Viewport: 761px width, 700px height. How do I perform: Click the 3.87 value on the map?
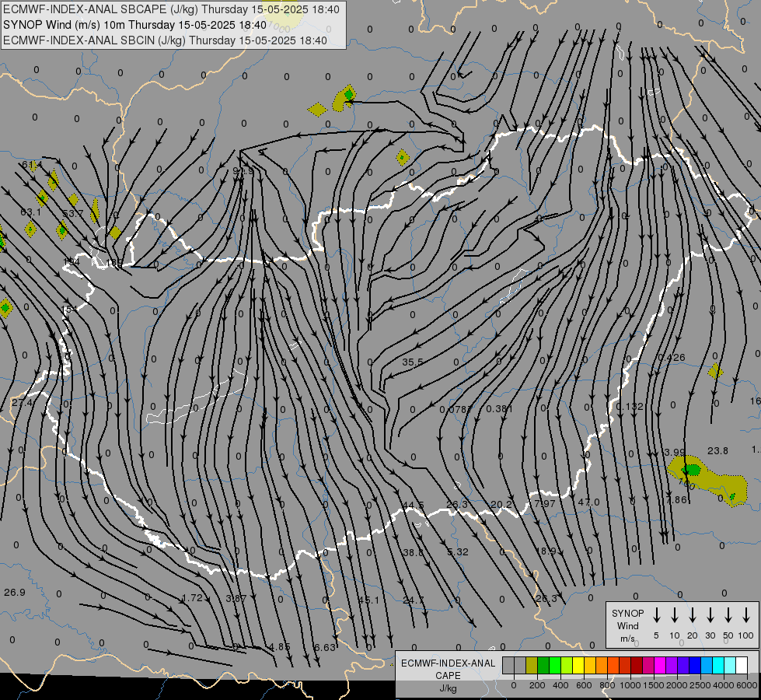[x=236, y=598]
